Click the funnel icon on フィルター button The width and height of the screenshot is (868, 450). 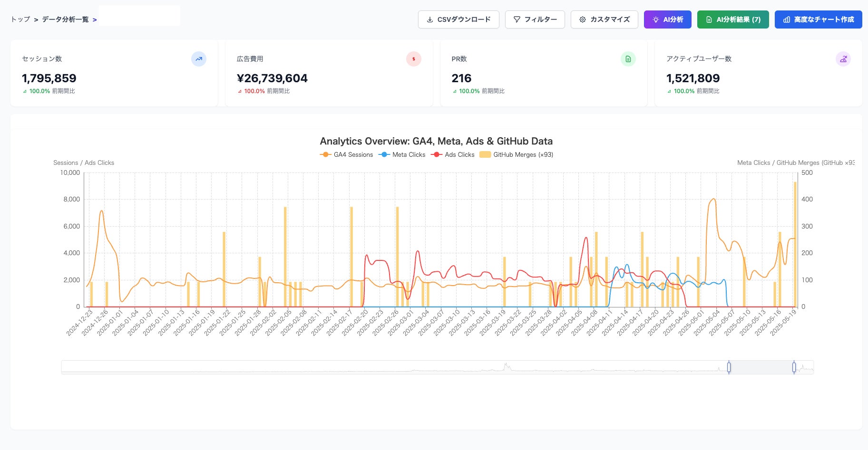pos(517,19)
